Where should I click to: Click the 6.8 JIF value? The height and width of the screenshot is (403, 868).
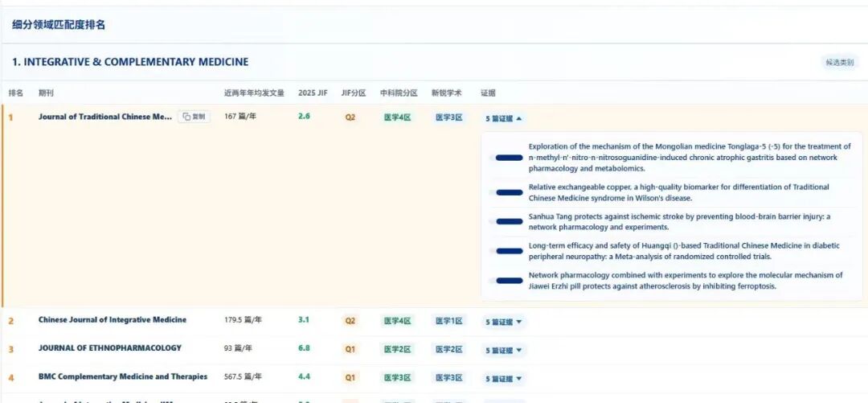[x=304, y=348]
